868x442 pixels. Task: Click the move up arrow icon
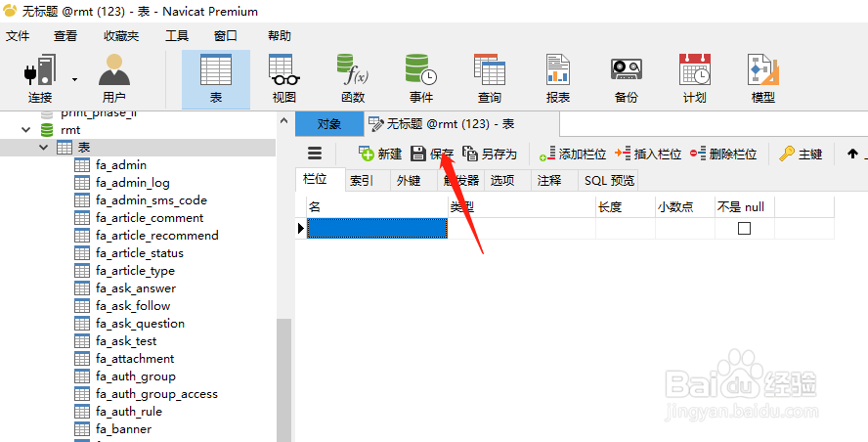pos(852,154)
